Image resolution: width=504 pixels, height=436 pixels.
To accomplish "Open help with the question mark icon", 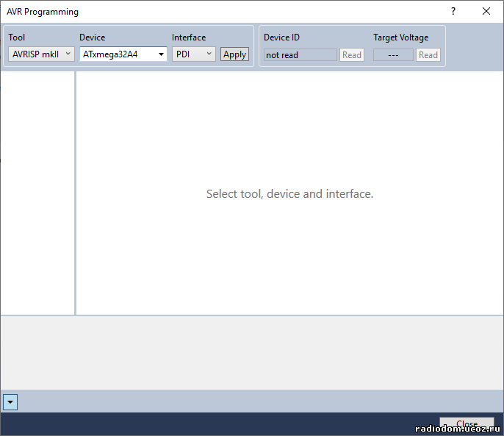I will click(453, 11).
